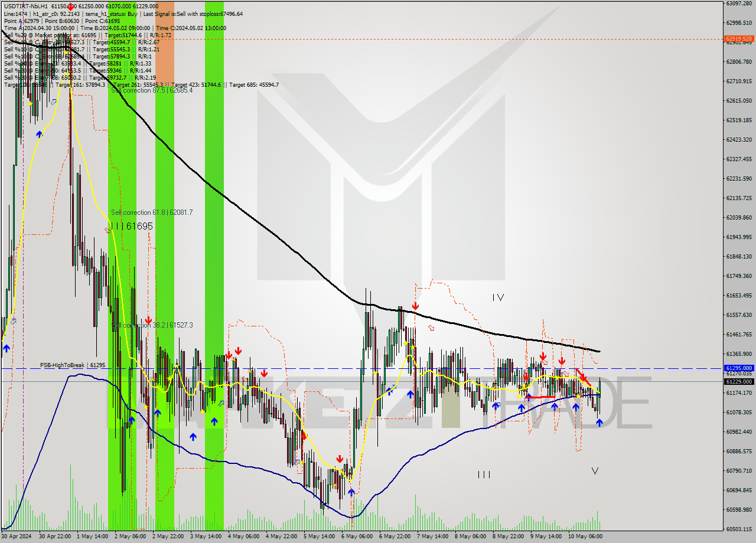Click the 61943.995 price axis label
Screen dimensions: 756x543
coord(739,237)
